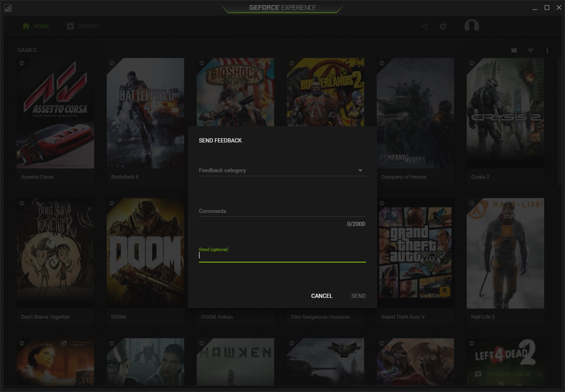565x392 pixels.
Task: Click the 'Elite Dangerous: Horizons' title
Action: pos(320,317)
